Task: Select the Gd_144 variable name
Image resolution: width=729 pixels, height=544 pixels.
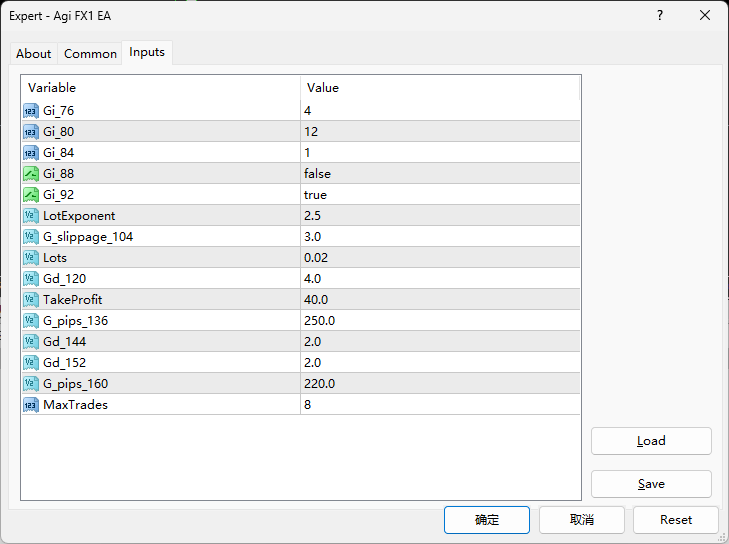Action: [65, 341]
